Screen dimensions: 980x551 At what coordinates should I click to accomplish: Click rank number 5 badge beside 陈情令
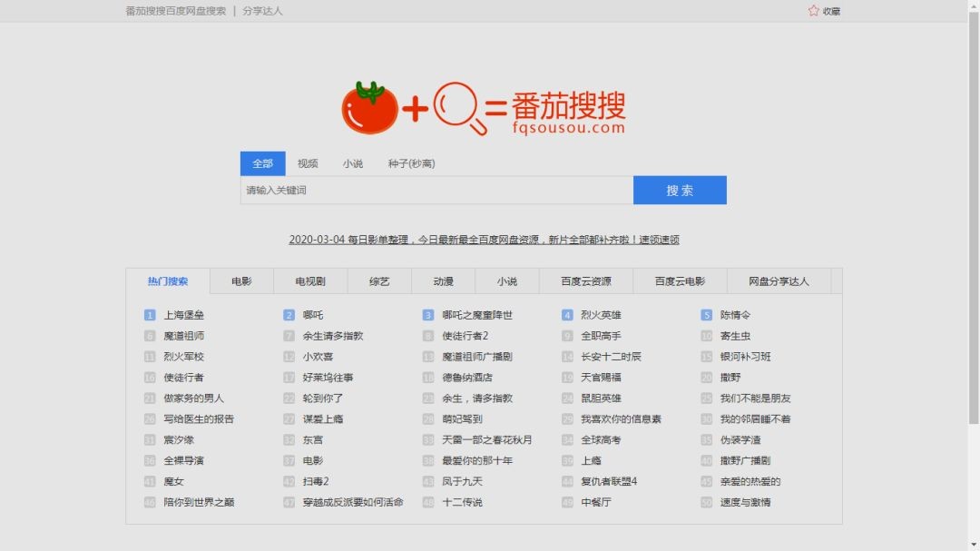[x=707, y=315]
